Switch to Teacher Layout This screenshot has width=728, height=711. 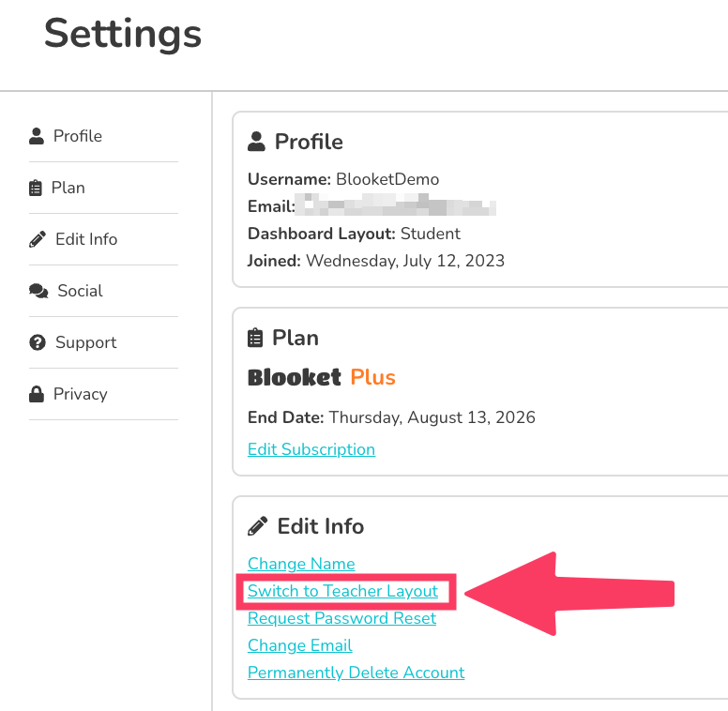coord(342,591)
